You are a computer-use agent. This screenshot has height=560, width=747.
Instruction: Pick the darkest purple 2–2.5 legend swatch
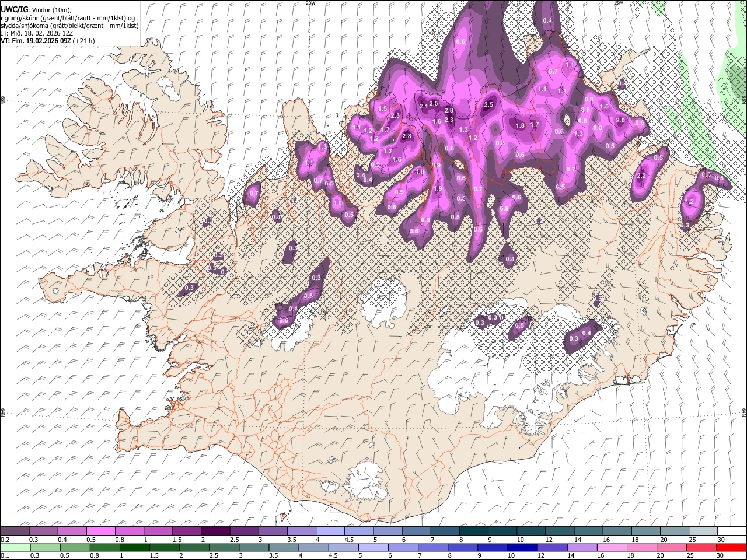(215, 531)
